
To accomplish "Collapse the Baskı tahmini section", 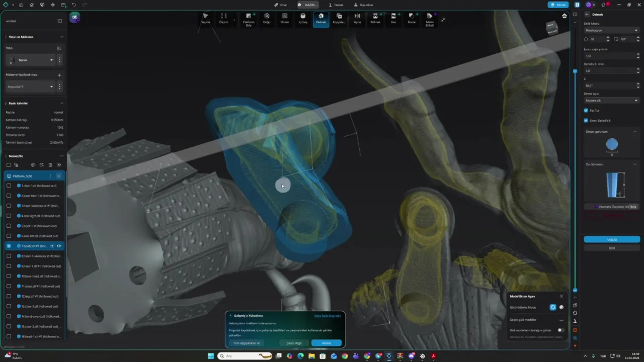I will point(62,103).
